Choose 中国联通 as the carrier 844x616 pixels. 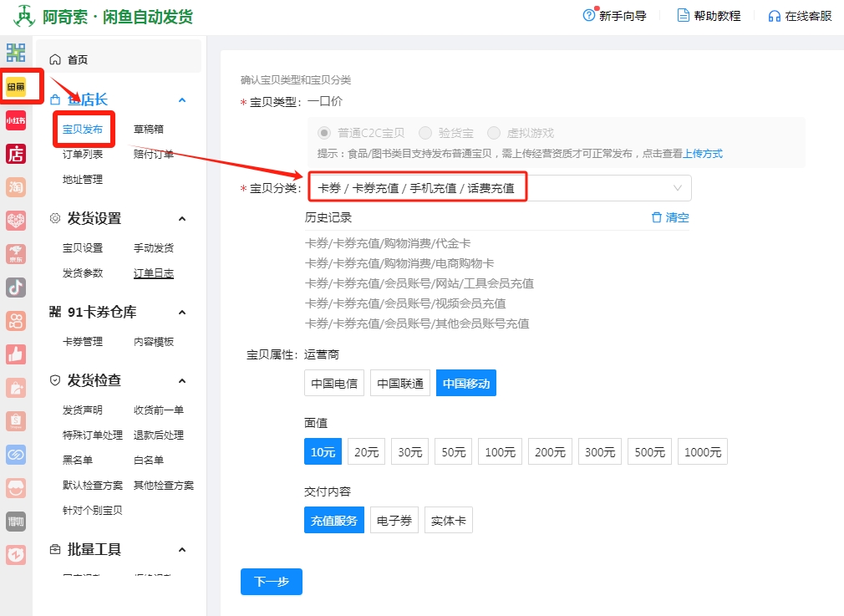(x=400, y=384)
